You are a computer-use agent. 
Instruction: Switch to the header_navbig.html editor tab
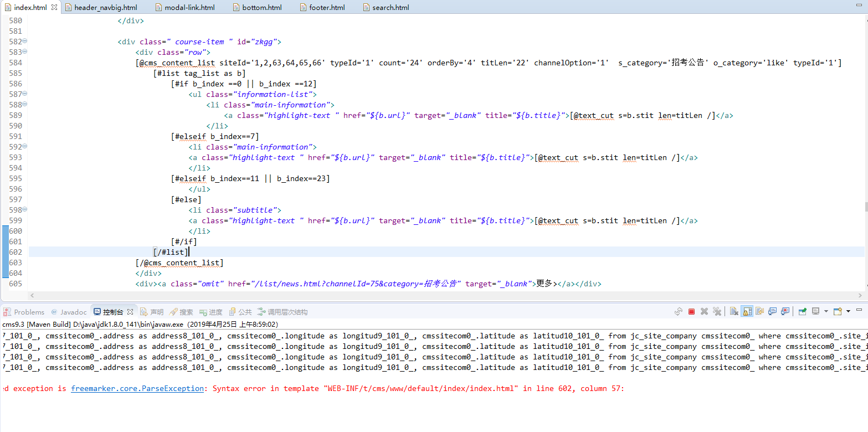tap(105, 8)
